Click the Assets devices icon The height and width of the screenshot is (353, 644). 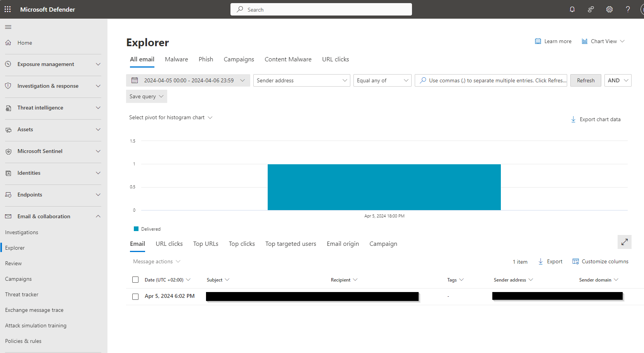(x=8, y=130)
